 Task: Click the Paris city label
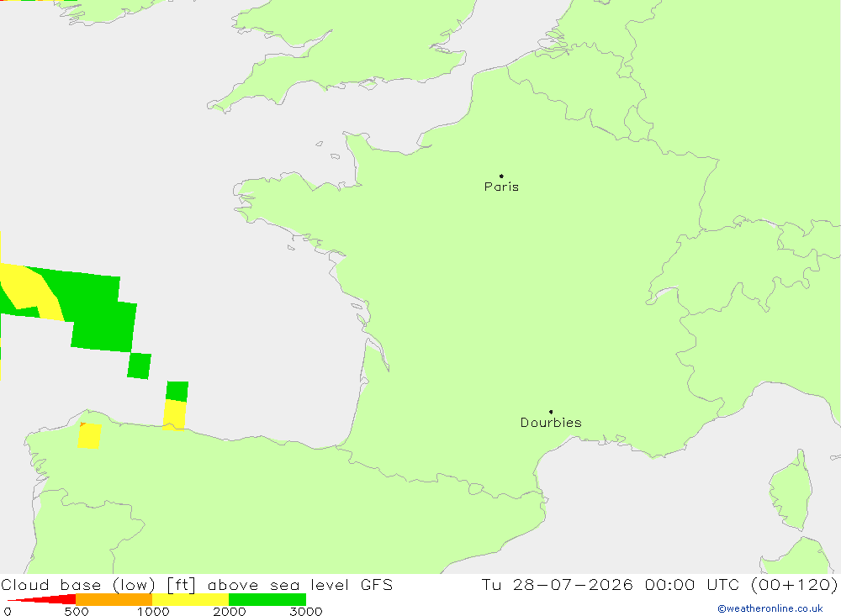point(501,187)
